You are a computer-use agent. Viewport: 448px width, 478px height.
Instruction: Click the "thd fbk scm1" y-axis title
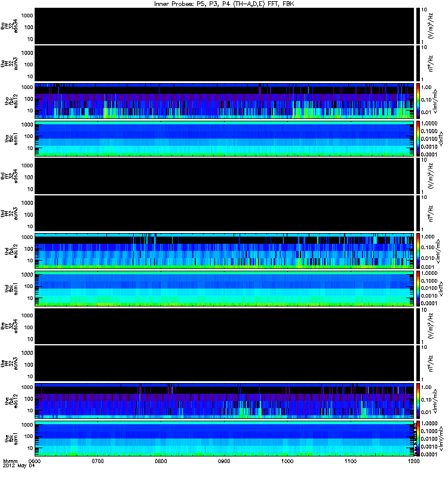click(11, 289)
